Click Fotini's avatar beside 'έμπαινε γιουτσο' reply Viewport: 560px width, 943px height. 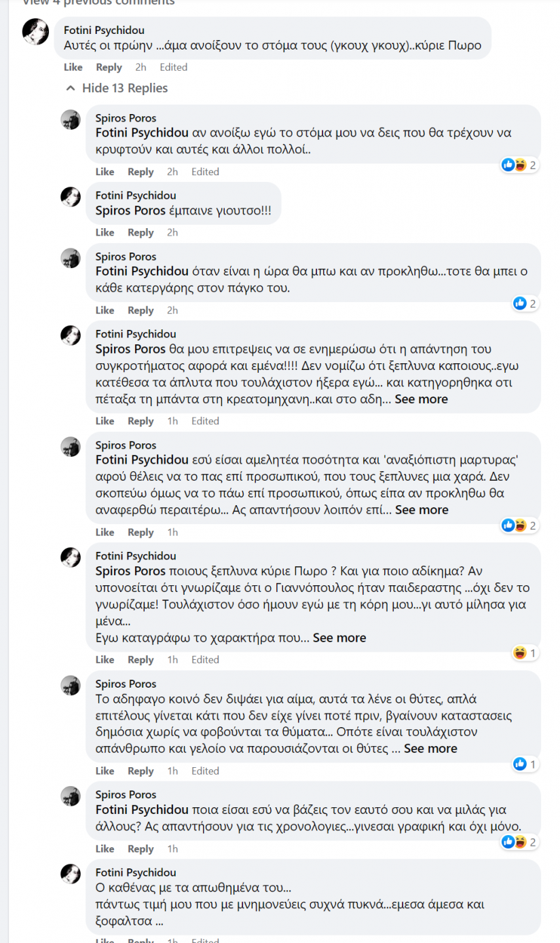71,197
